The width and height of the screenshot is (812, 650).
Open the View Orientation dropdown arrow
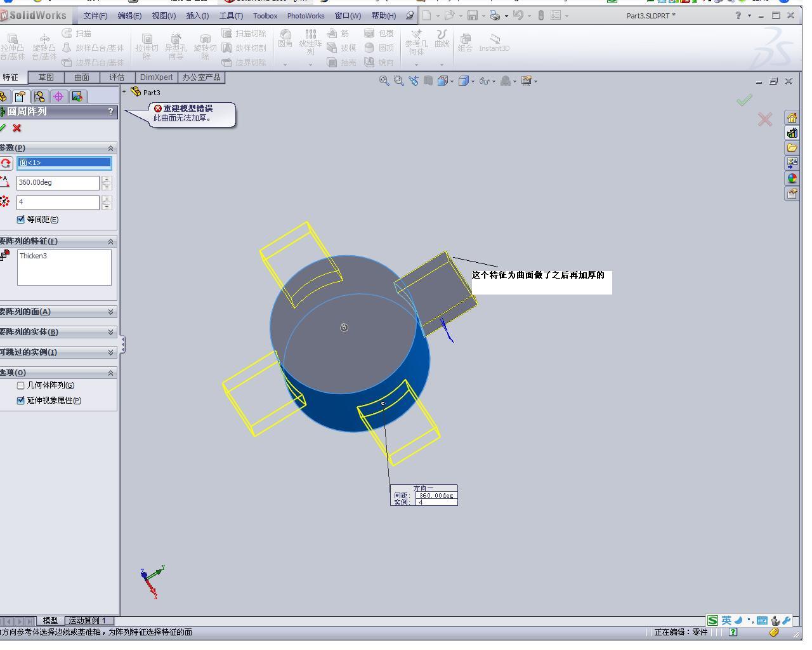tap(451, 81)
